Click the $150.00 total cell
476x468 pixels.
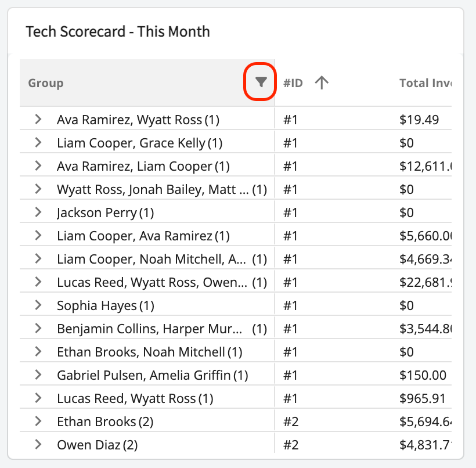click(423, 375)
